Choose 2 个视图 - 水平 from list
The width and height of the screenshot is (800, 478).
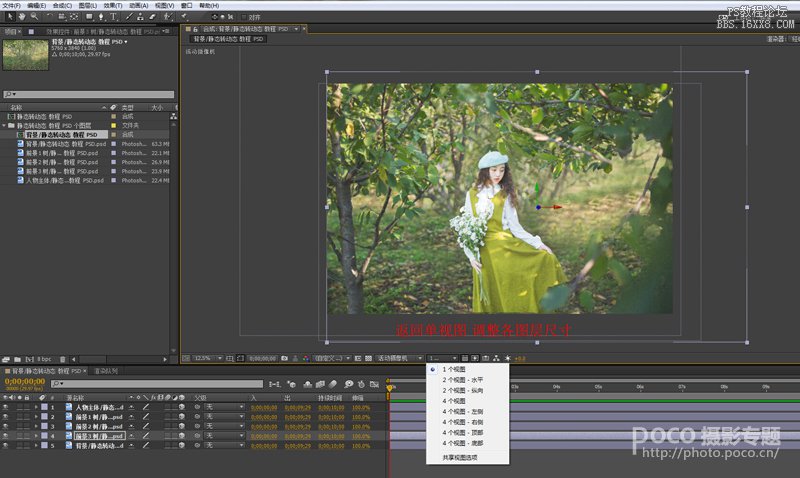pyautogui.click(x=462, y=380)
